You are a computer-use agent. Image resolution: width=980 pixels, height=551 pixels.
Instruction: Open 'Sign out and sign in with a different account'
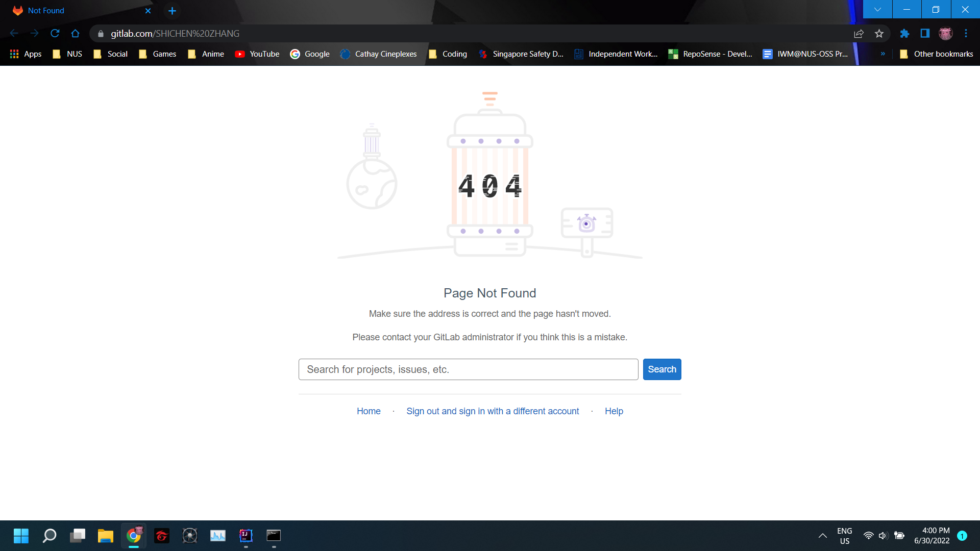[x=492, y=411]
